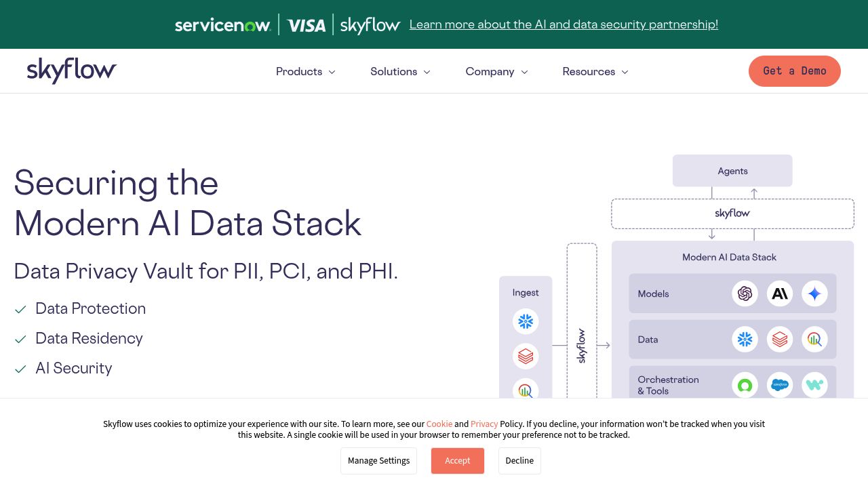
Task: Click the checkmark beside Data Protection
Action: (x=20, y=309)
